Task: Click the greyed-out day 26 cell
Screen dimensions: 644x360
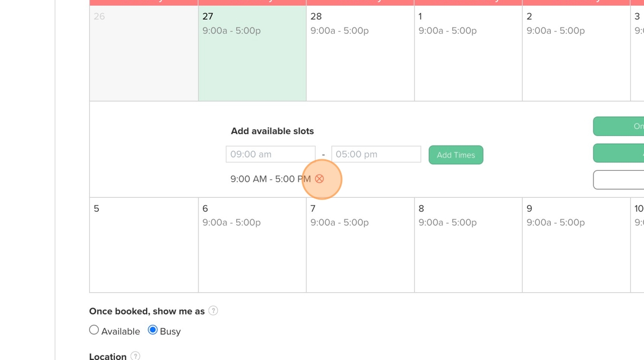Action: 144,53
